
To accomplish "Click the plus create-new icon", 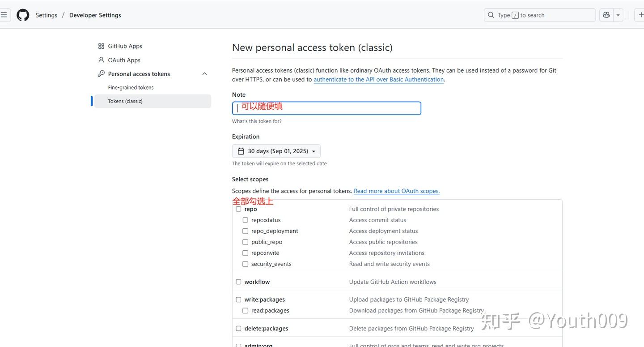I will point(641,15).
